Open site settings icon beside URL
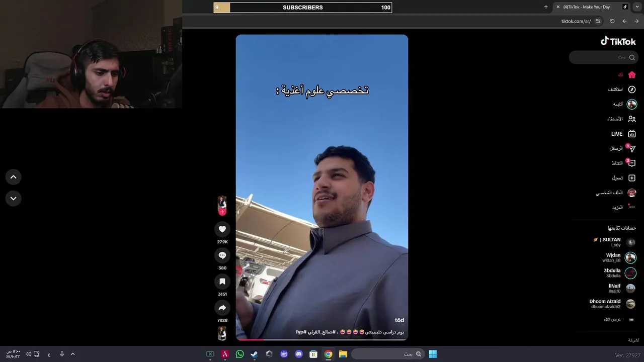 (x=598, y=21)
